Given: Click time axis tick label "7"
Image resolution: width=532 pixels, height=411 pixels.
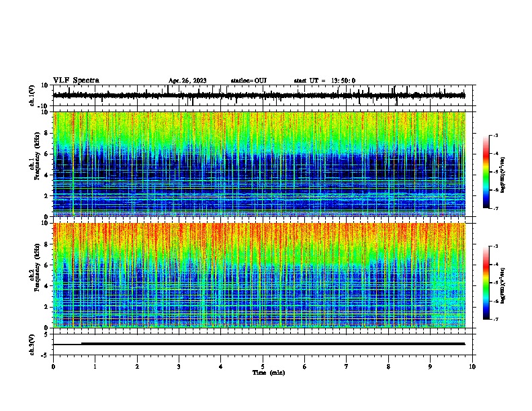Looking at the screenshot, I should tap(347, 367).
